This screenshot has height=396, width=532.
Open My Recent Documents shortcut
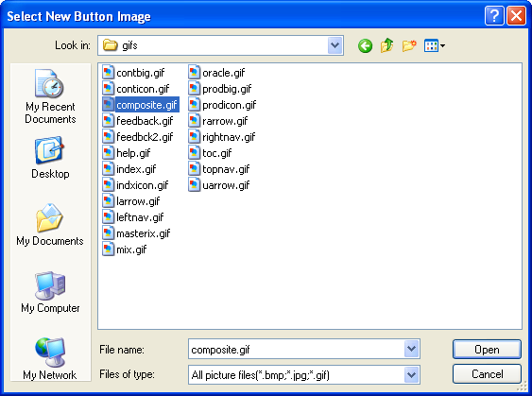[x=50, y=96]
